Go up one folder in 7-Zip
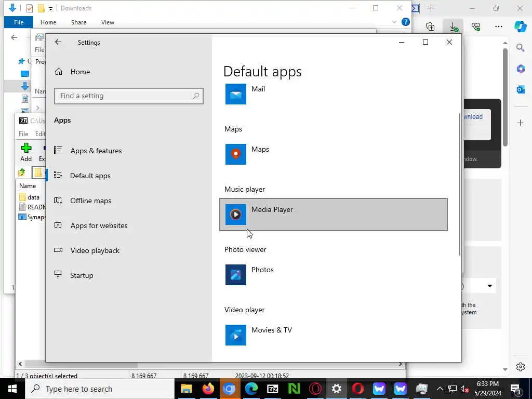The width and height of the screenshot is (532, 399). click(22, 172)
